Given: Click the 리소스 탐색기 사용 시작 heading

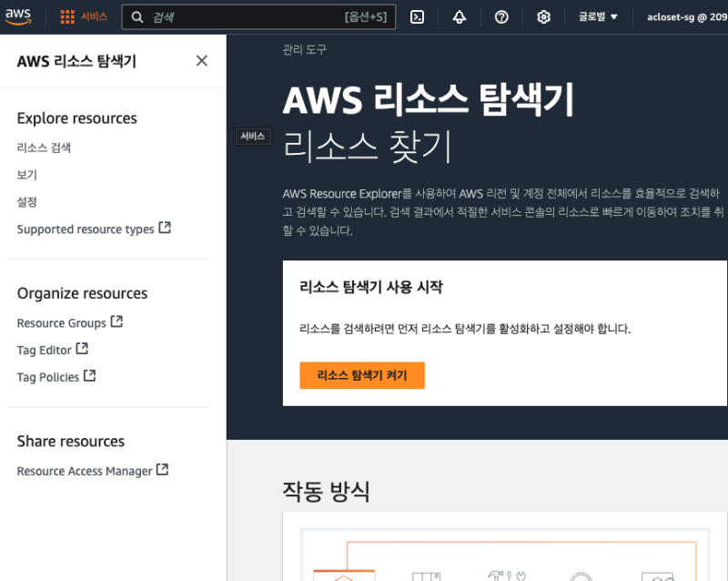Looking at the screenshot, I should 371,287.
